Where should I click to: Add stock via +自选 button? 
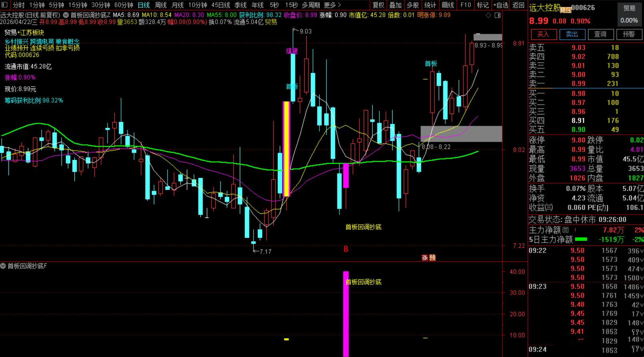[500, 5]
